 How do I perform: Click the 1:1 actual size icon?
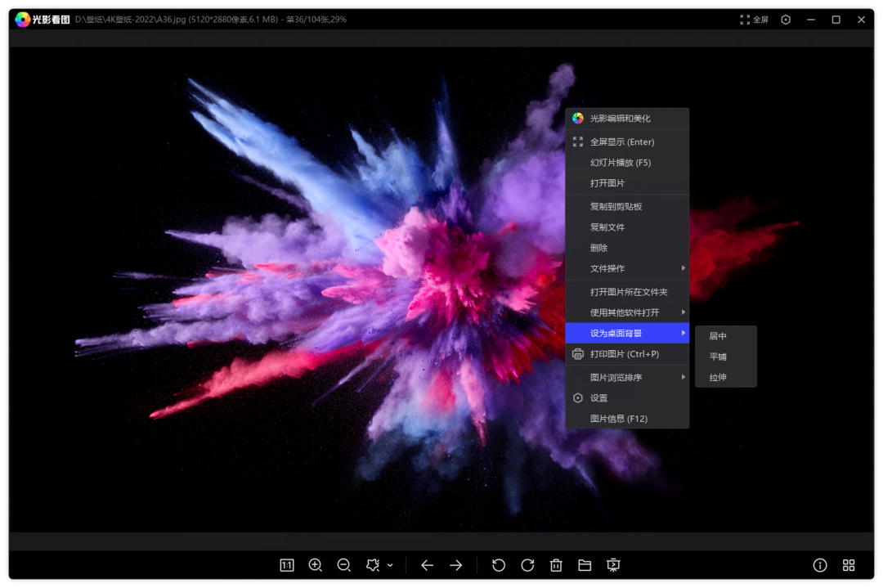click(287, 565)
